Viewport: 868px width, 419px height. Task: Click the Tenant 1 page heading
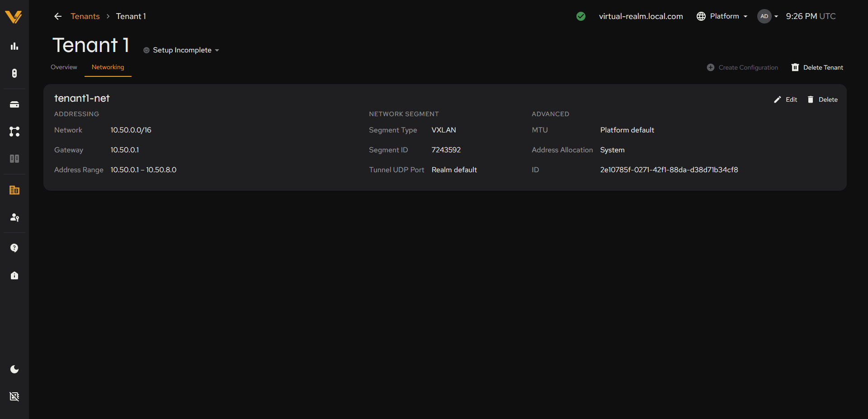click(91, 45)
